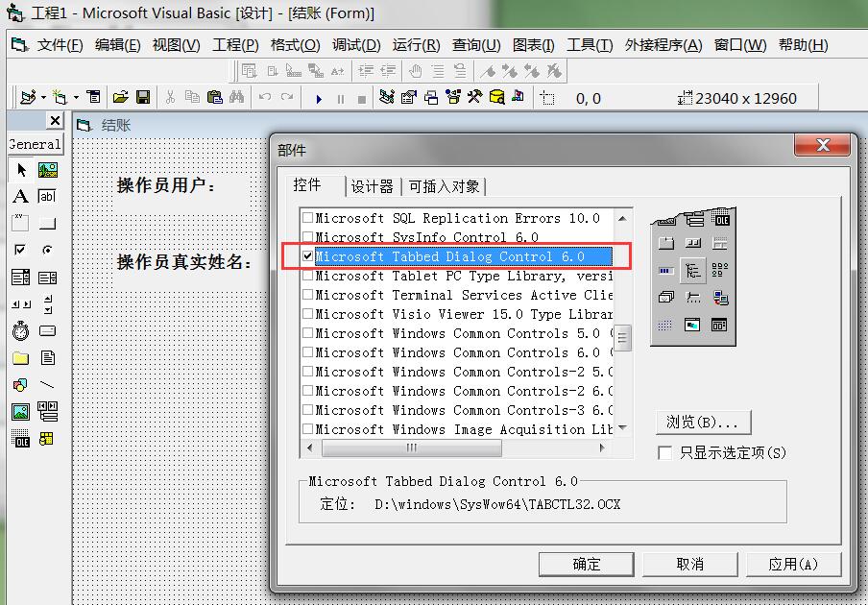Check Microsoft SQL Replication Errors 10.0
The image size is (868, 605).
(308, 218)
